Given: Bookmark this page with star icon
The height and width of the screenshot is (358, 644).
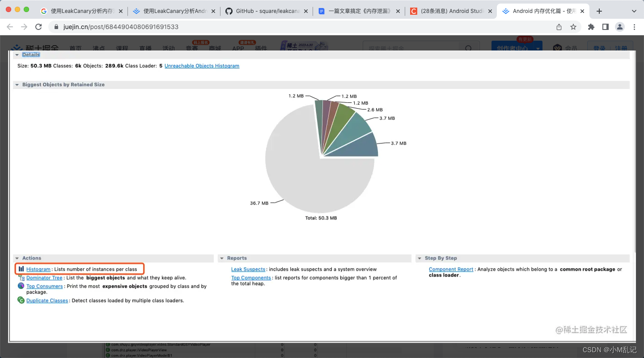Looking at the screenshot, I should 573,27.
